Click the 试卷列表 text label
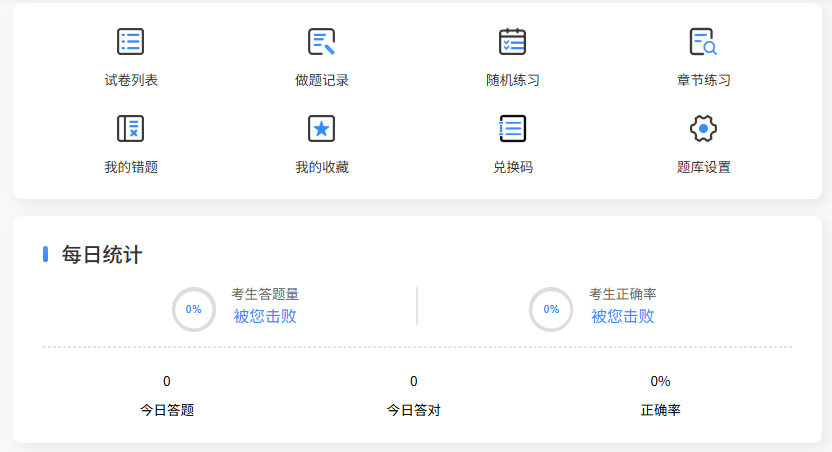Viewport: 832px width, 452px height. tap(131, 80)
